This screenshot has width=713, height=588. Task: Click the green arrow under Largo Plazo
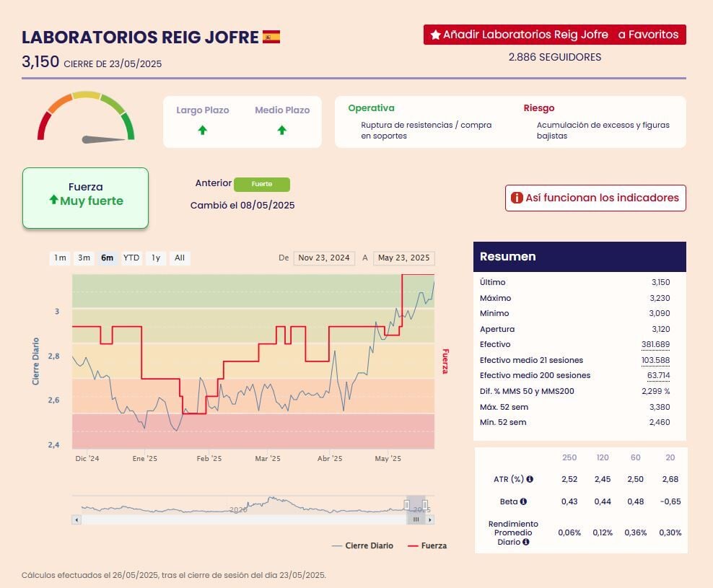[202, 131]
